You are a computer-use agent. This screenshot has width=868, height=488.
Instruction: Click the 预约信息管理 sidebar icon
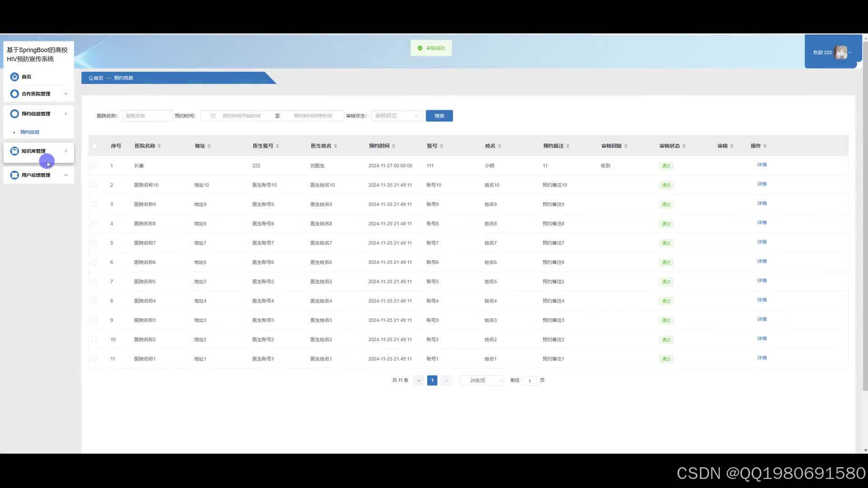point(14,114)
